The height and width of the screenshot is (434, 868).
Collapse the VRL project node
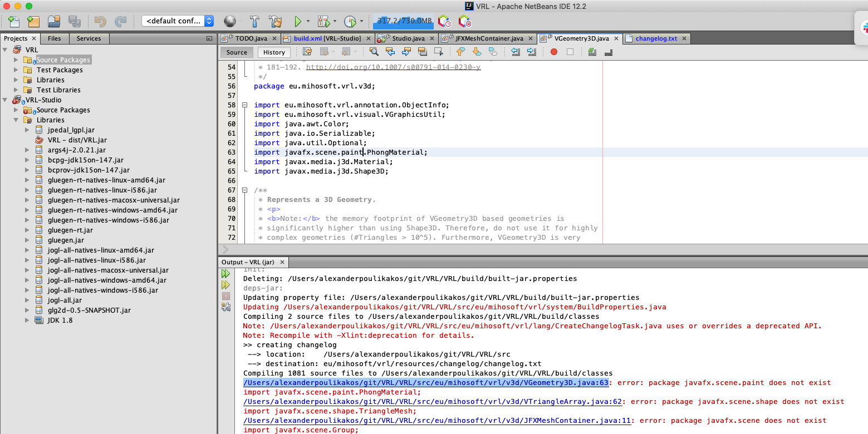point(5,50)
